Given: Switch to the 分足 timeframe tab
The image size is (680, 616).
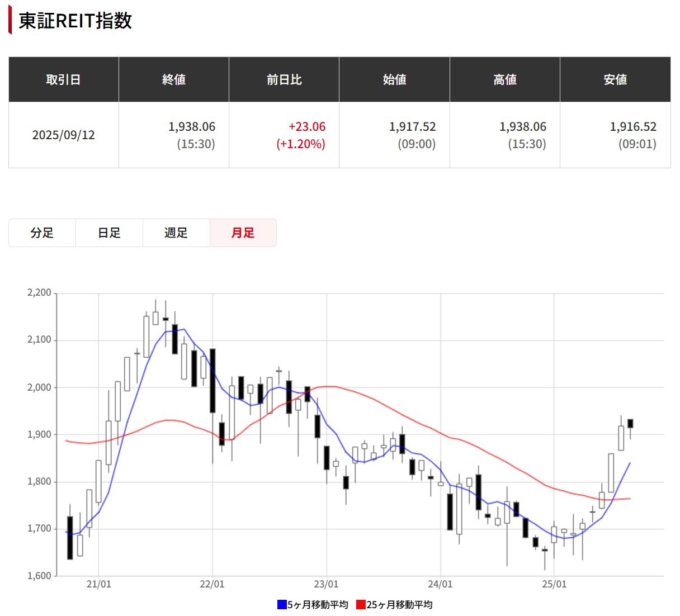Looking at the screenshot, I should (x=42, y=233).
